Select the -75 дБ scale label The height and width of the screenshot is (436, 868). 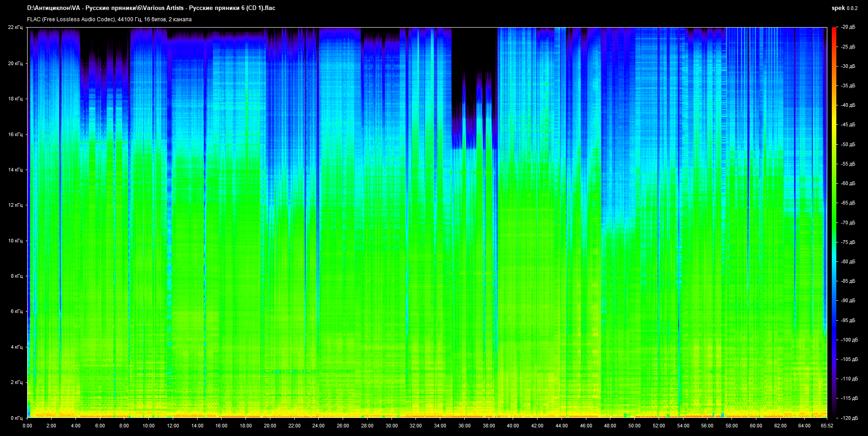coord(848,242)
